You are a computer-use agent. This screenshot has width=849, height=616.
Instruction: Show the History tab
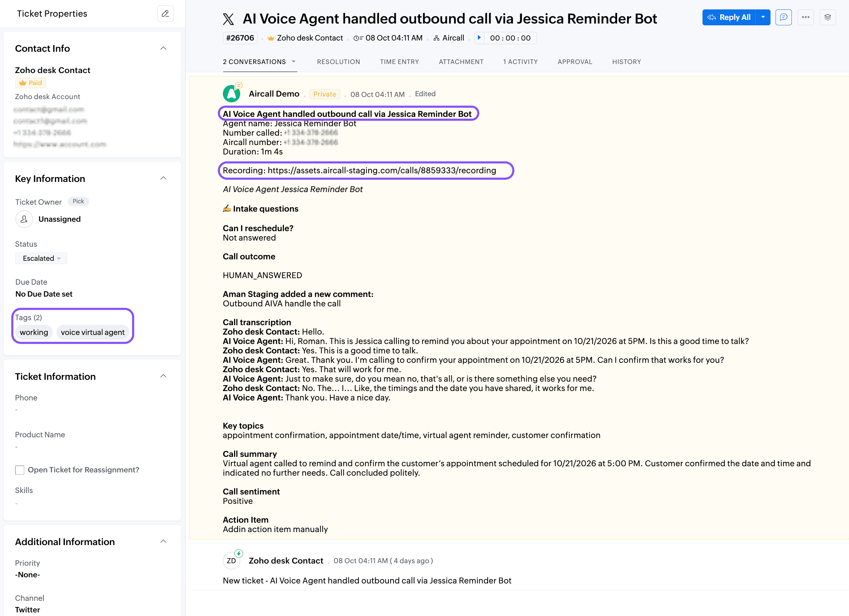(x=626, y=62)
